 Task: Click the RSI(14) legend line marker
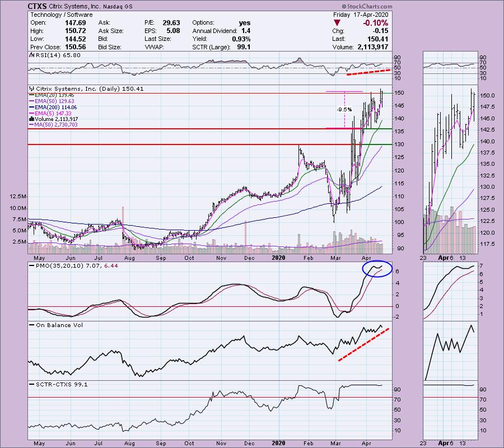pos(31,55)
